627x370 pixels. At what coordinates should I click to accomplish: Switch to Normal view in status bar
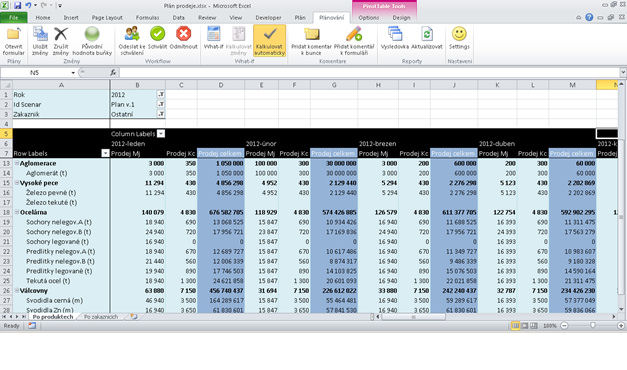(x=515, y=326)
